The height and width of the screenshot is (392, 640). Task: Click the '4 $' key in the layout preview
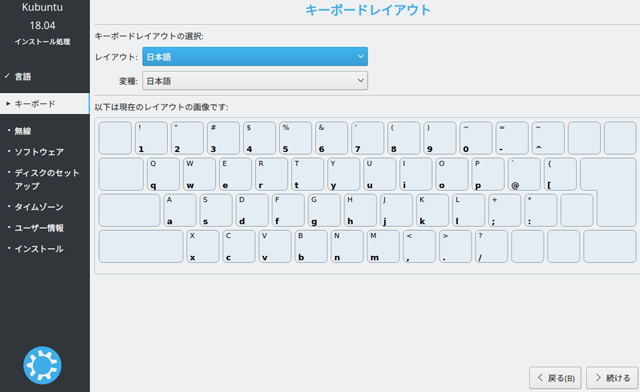tap(259, 138)
